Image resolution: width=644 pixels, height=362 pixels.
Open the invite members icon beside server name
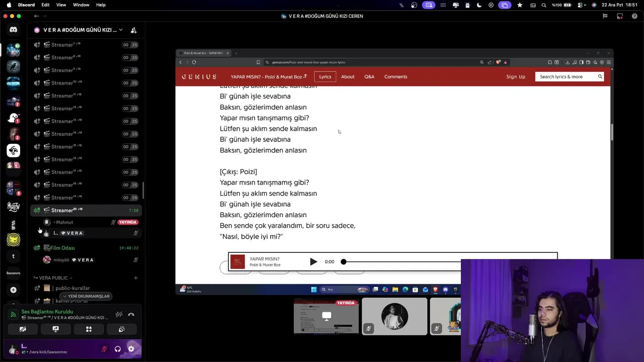(x=133, y=30)
